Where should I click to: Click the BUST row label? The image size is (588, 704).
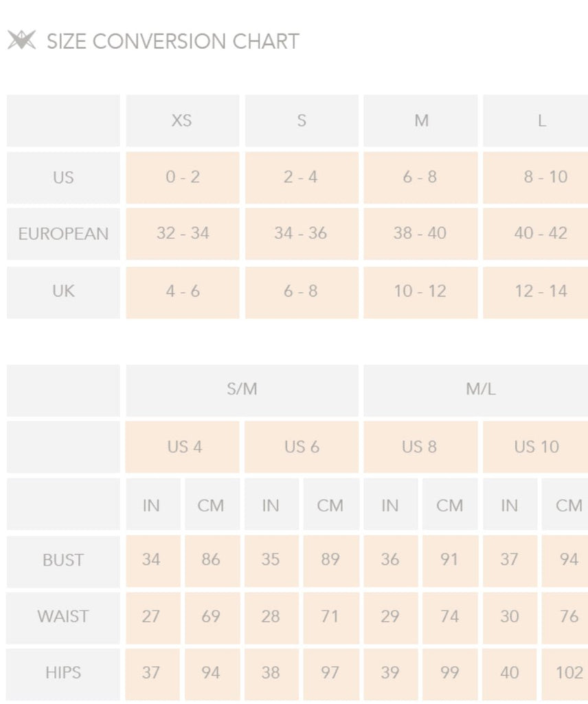tap(63, 561)
